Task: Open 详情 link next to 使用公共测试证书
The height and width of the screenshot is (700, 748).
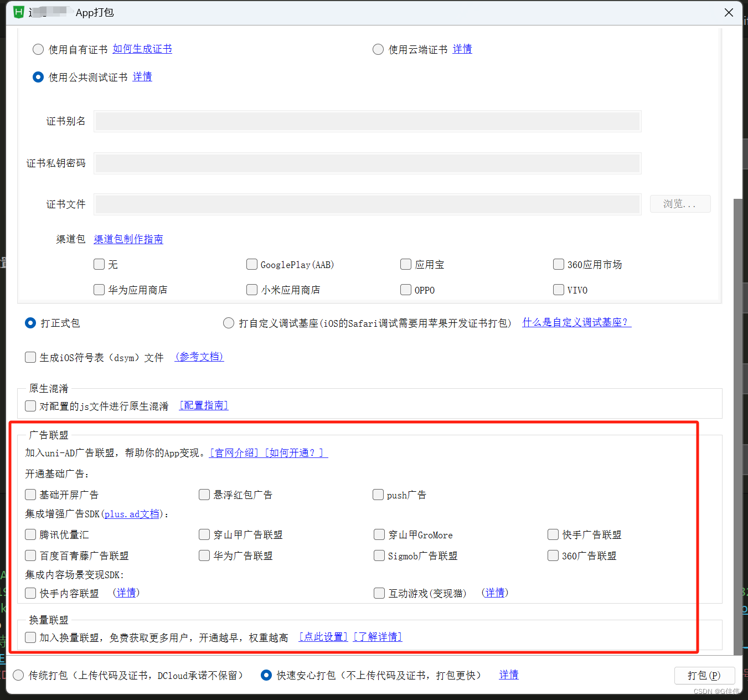Action: tap(142, 76)
